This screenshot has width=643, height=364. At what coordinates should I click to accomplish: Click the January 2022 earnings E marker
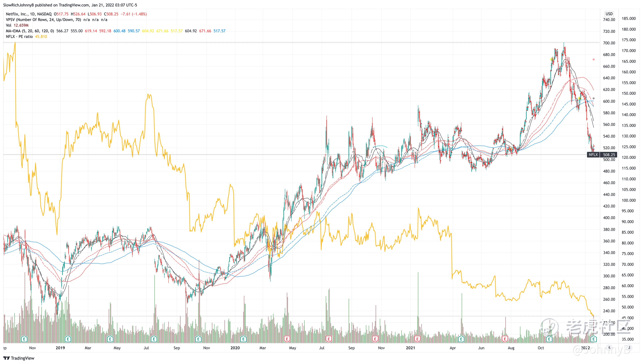coord(594,339)
